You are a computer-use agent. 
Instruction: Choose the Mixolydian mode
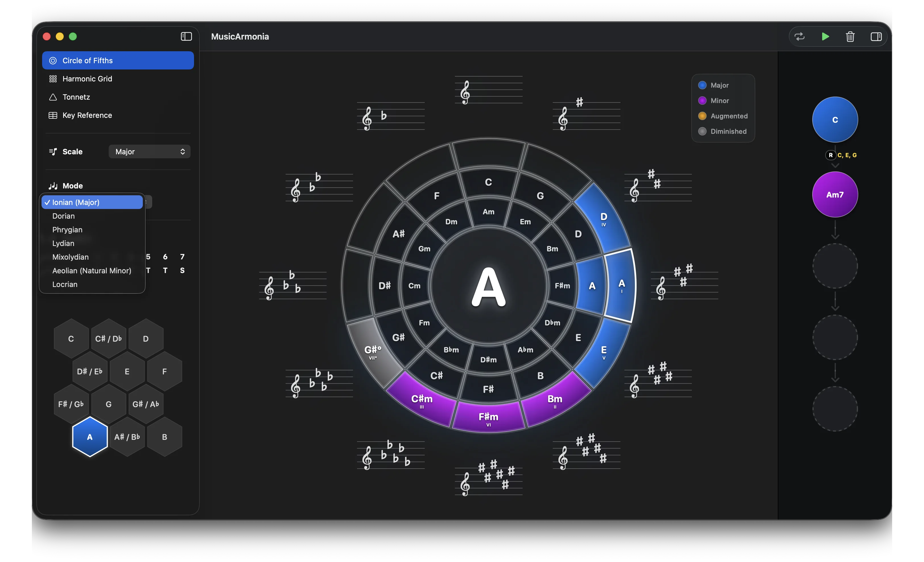pyautogui.click(x=92, y=257)
